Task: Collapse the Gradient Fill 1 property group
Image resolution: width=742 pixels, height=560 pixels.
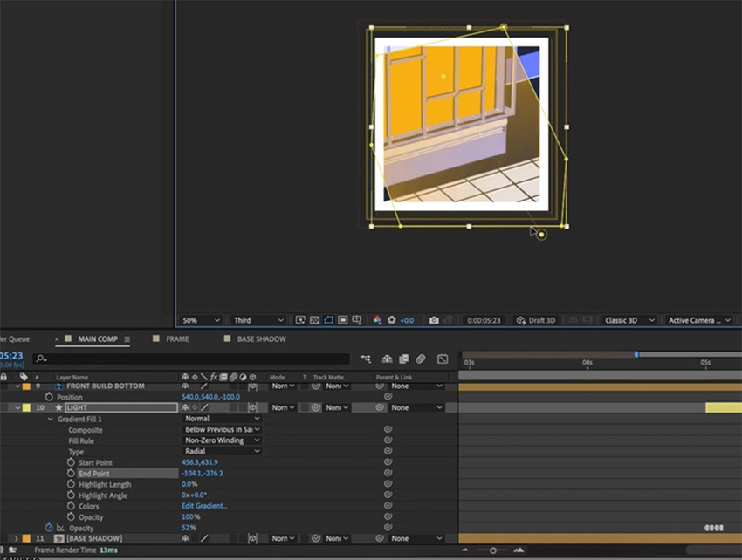Action: pyautogui.click(x=51, y=419)
